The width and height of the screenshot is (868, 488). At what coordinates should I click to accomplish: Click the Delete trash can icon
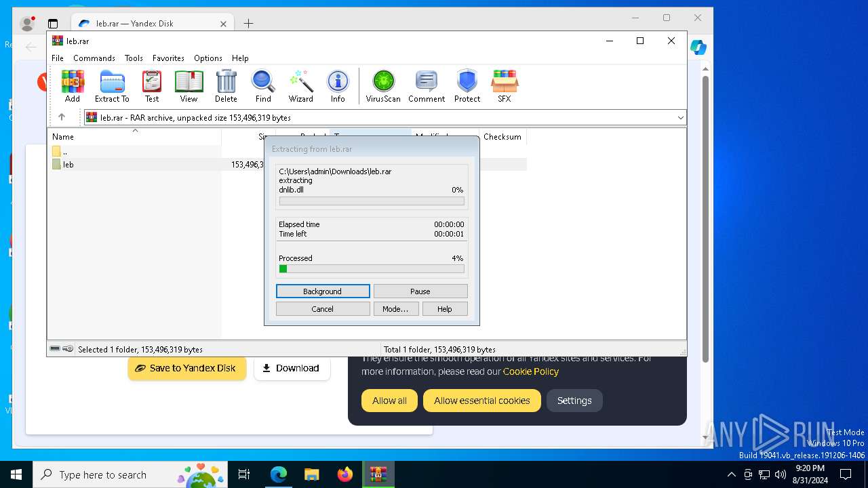tap(226, 86)
